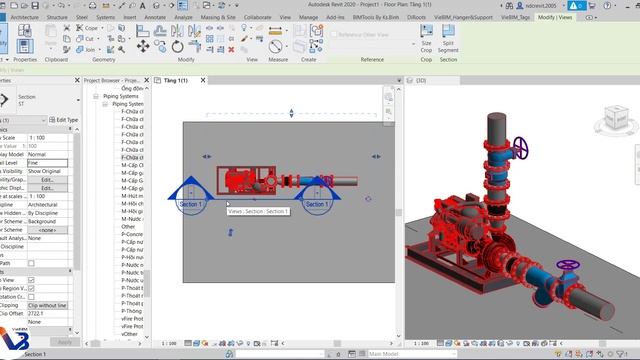Select the Move tool in Modify panel
This screenshot has width=640, height=360.
143,47
